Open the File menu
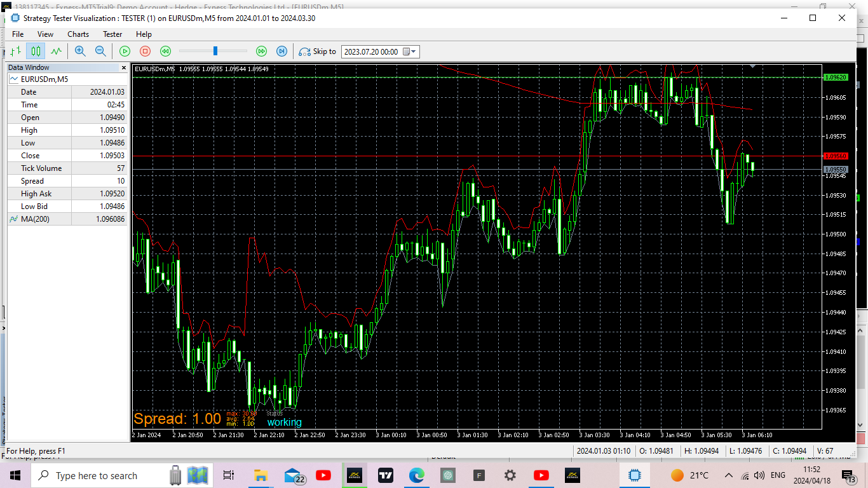Image resolution: width=868 pixels, height=488 pixels. (x=18, y=34)
